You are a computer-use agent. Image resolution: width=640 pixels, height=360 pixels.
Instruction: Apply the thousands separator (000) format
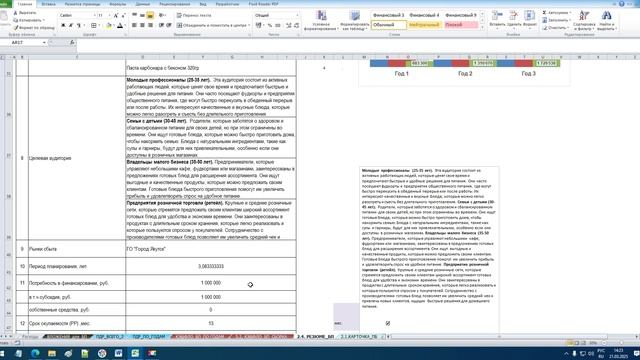(x=278, y=25)
